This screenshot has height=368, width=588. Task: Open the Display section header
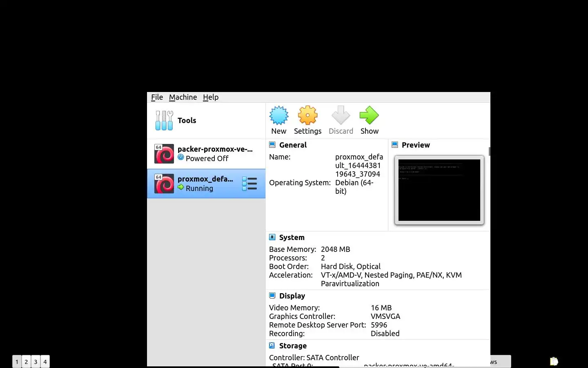coord(292,296)
